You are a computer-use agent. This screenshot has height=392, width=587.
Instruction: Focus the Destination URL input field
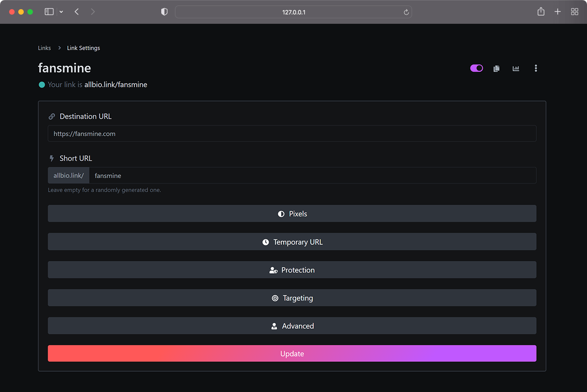click(292, 133)
